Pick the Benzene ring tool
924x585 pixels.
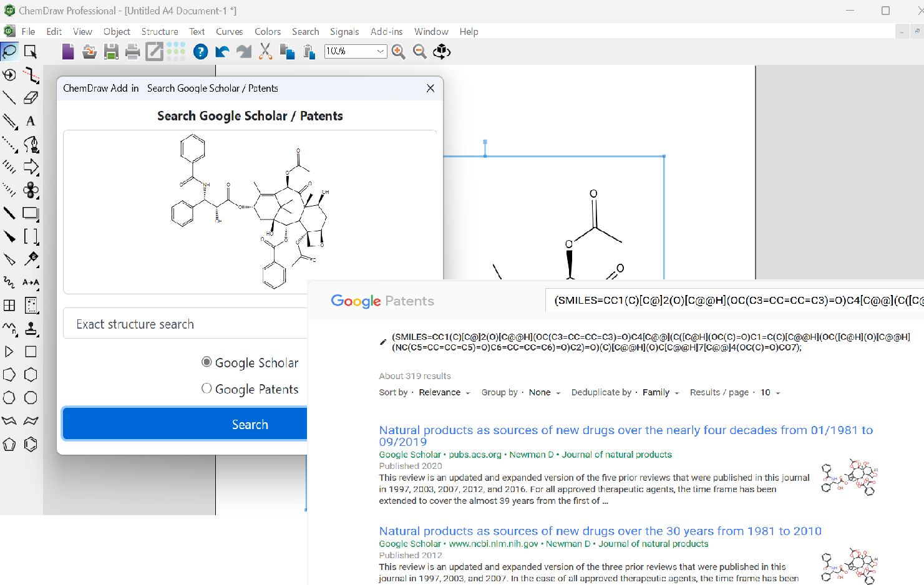pyautogui.click(x=31, y=444)
